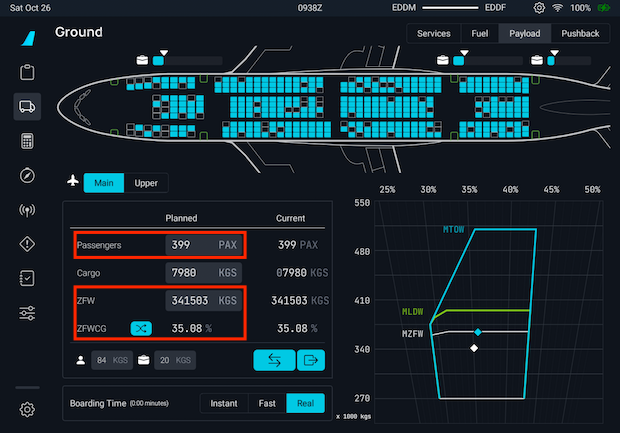
Task: Open the Checklists page in sidebar
Action: 27,279
